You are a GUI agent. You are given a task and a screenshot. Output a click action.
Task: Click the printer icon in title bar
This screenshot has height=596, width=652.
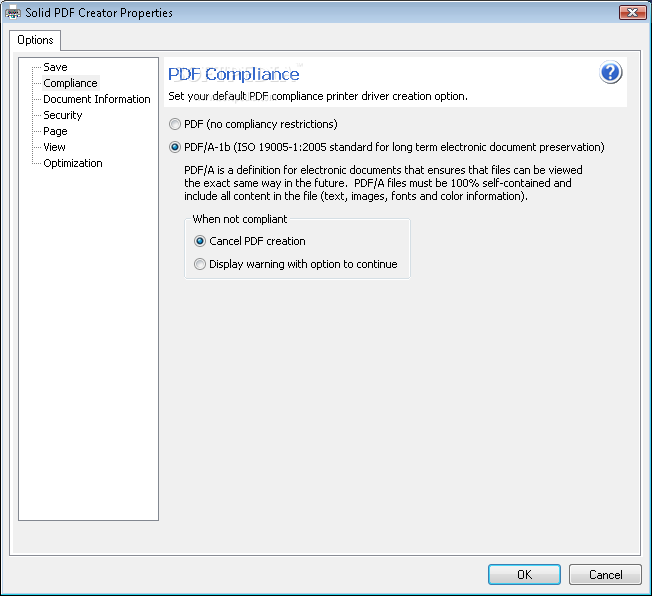[12, 13]
